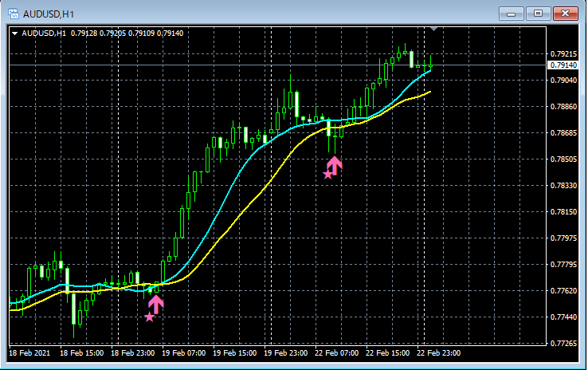Click the AUDUSD,H1 window title text

(49, 14)
